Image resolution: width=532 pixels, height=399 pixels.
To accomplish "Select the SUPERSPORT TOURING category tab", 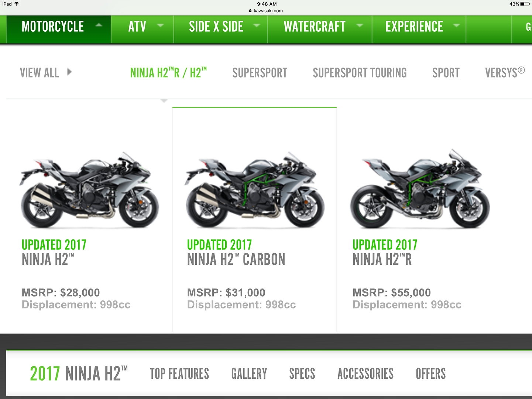I will (360, 73).
